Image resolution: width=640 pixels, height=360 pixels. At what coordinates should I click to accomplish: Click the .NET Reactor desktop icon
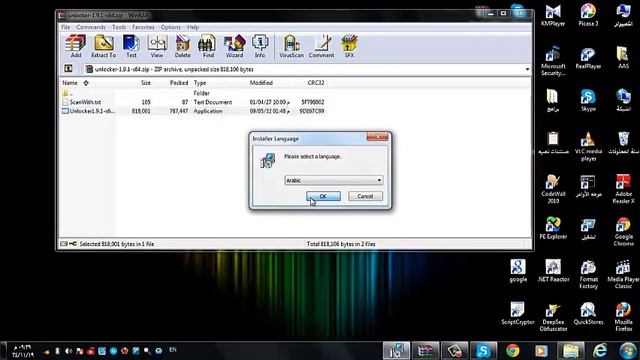(x=553, y=271)
